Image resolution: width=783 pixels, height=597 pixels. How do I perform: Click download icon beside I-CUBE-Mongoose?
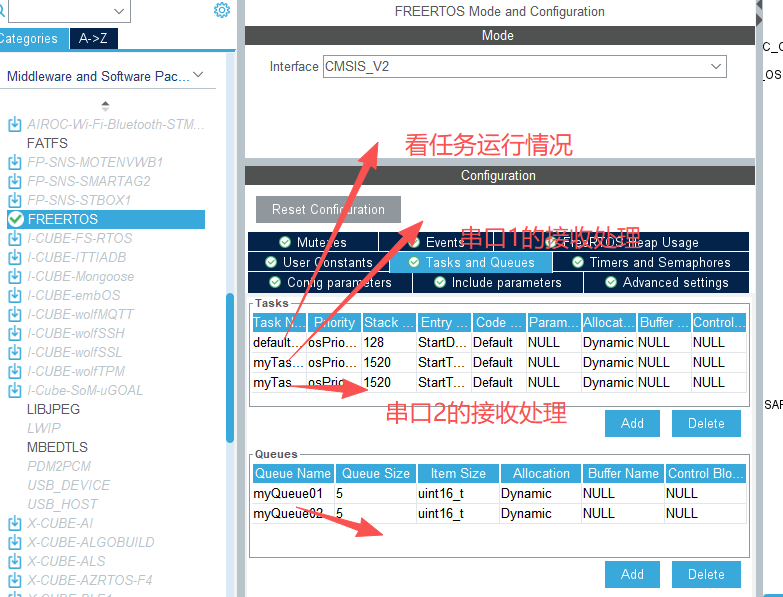(x=15, y=276)
